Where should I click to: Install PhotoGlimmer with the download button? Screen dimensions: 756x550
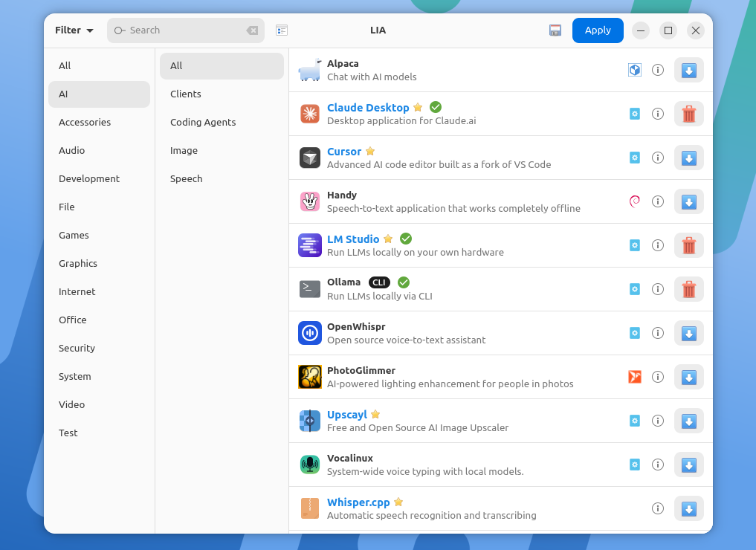tap(689, 377)
